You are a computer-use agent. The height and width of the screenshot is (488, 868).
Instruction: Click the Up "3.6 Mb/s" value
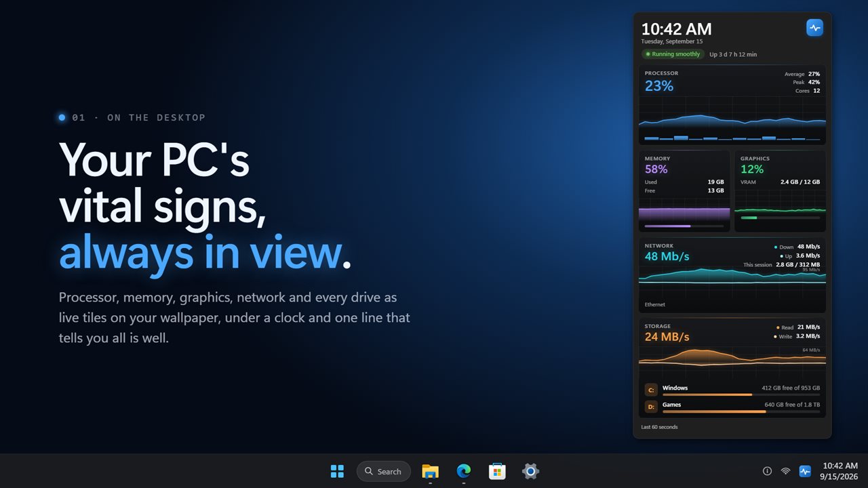click(808, 256)
